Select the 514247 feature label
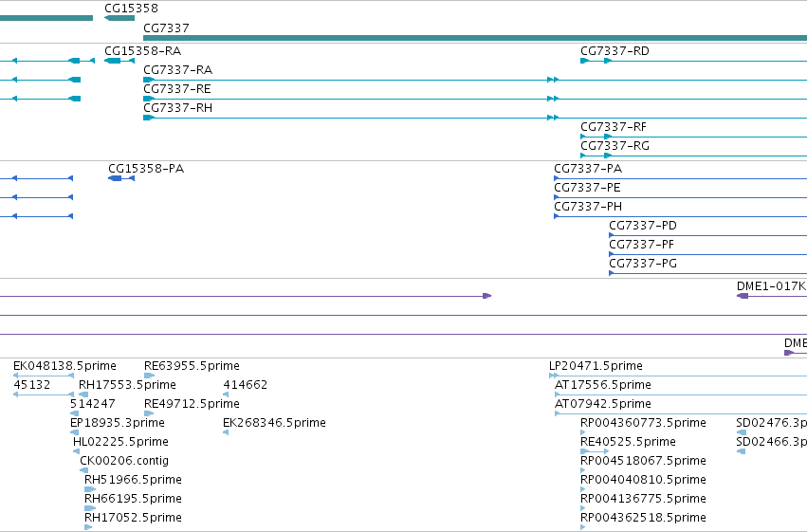The image size is (807, 532). [93, 404]
